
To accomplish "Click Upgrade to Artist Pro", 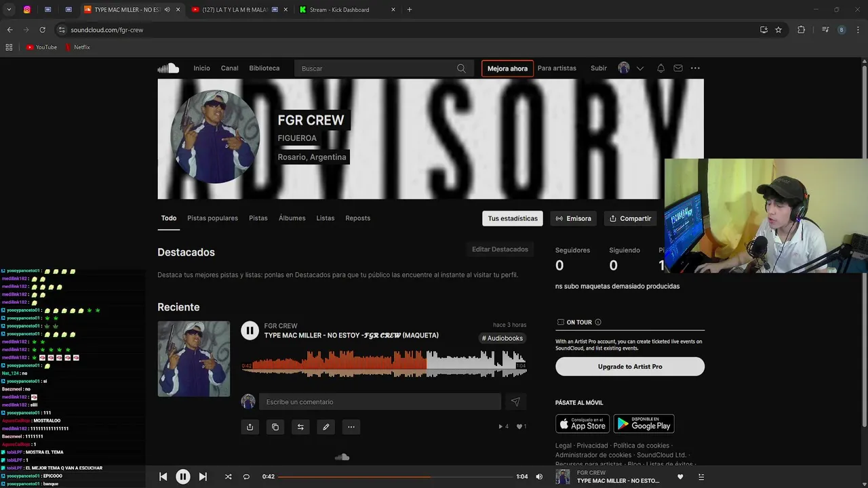I will [630, 367].
